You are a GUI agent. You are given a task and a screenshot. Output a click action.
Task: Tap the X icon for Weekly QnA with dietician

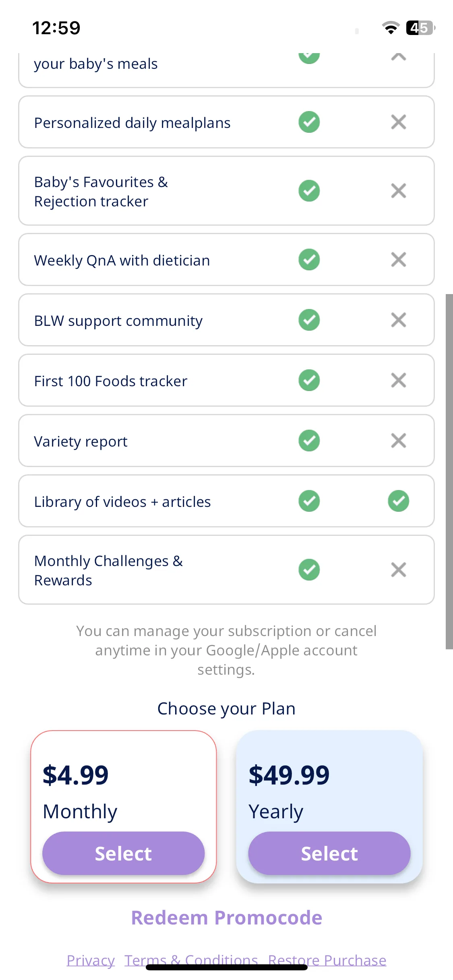tap(398, 259)
